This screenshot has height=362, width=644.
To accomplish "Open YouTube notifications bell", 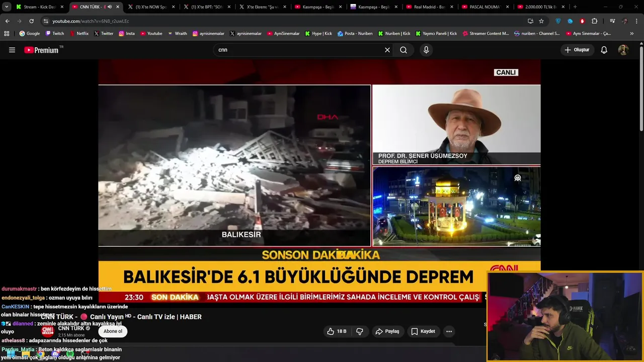I will (x=604, y=50).
